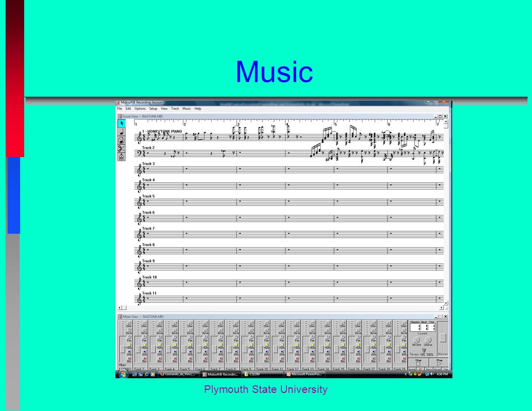Click Pan knob on Track 4 channel

[x=175, y=337]
